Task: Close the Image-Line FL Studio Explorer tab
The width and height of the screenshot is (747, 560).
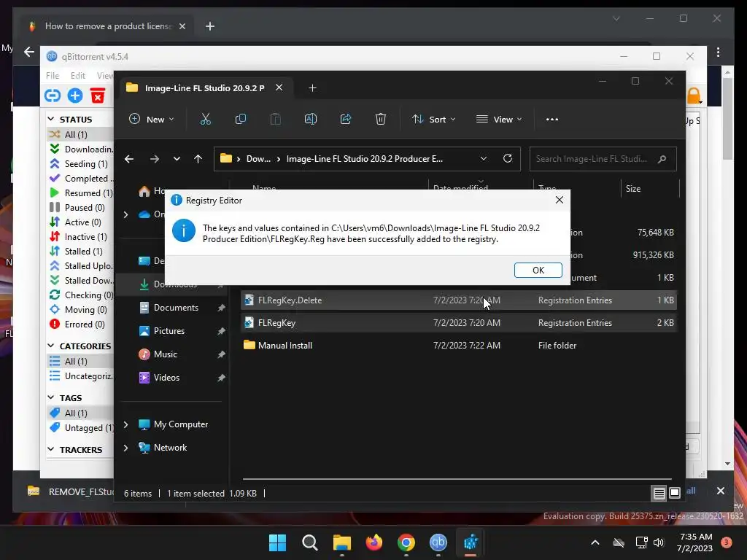Action: (x=279, y=87)
